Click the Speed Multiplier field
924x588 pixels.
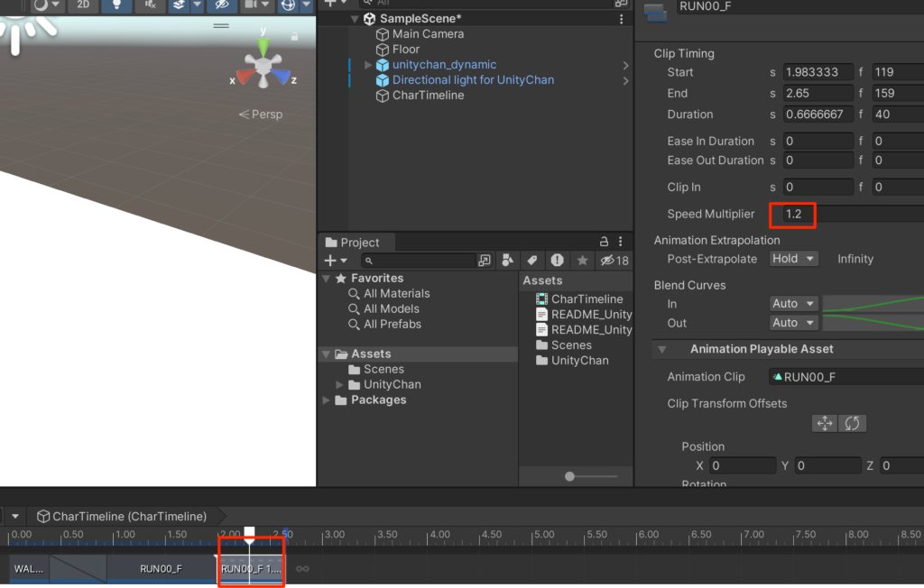(853, 214)
